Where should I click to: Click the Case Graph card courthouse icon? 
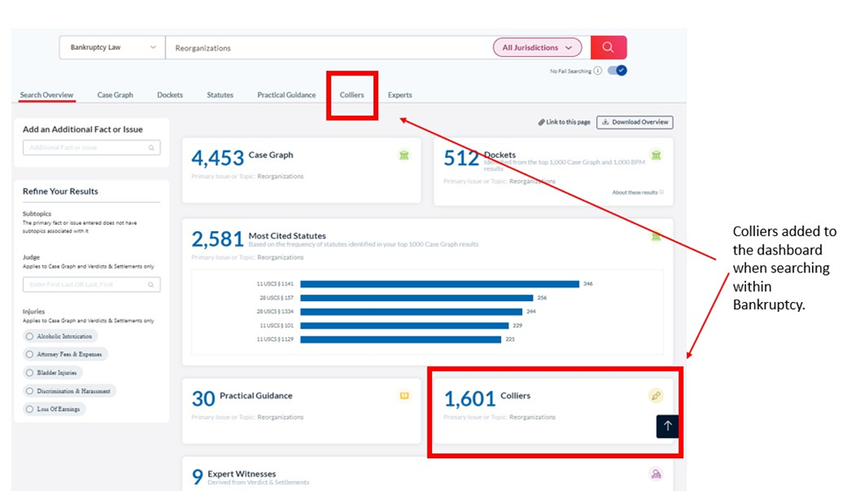pyautogui.click(x=404, y=155)
